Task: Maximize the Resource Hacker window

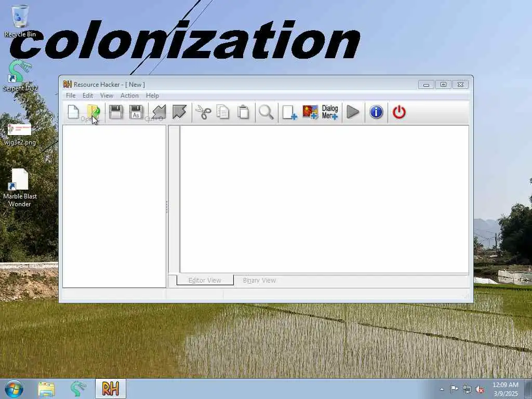Action: pos(443,85)
